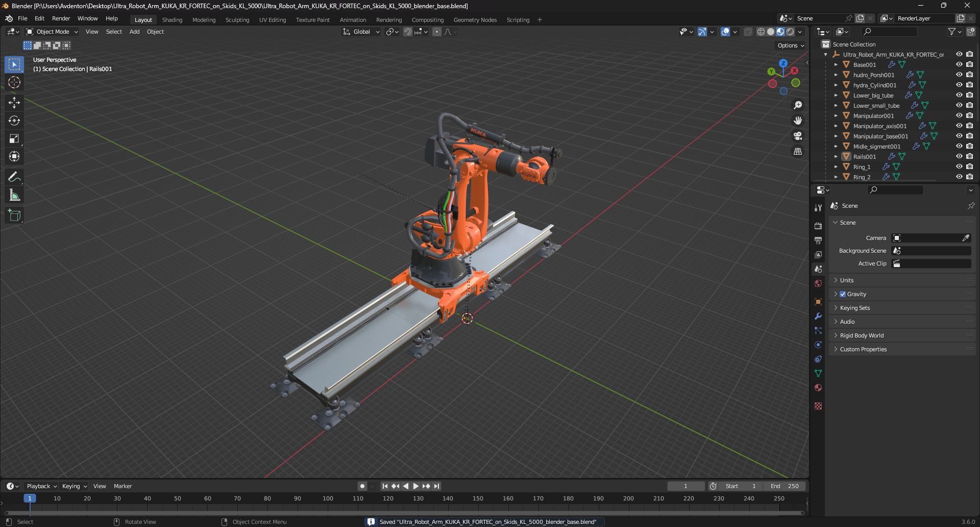The height and width of the screenshot is (527, 980).
Task: Switch to rendered viewport shading
Action: (x=790, y=32)
